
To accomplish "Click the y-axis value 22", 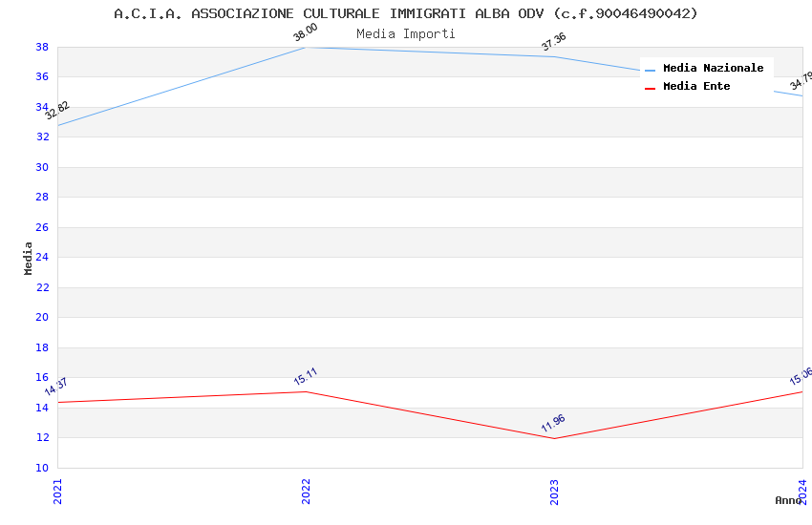I will click(42, 287).
